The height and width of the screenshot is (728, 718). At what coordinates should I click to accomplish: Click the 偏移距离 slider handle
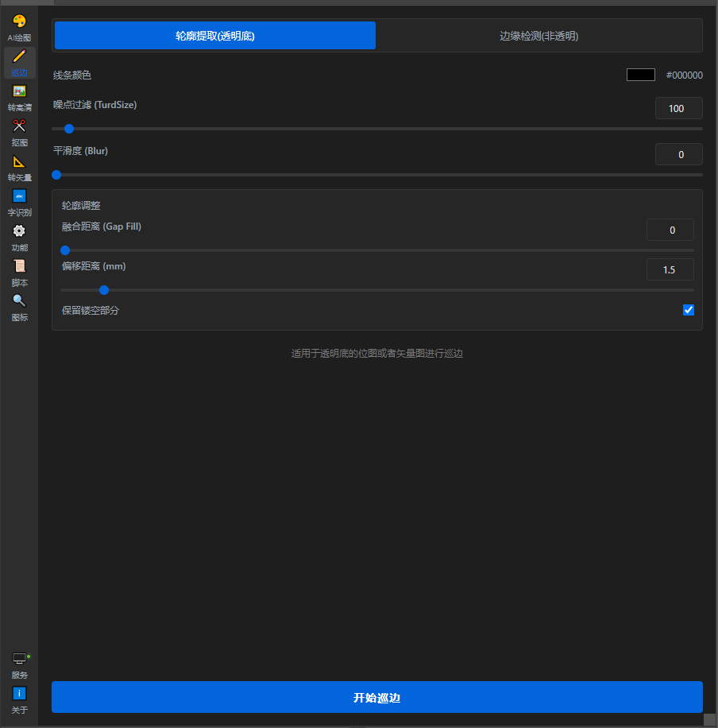104,290
